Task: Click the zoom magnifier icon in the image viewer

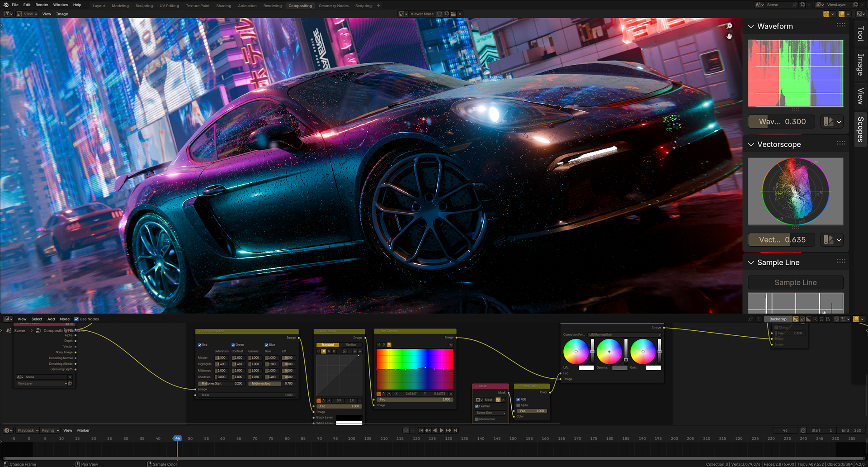Action: pyautogui.click(x=729, y=26)
